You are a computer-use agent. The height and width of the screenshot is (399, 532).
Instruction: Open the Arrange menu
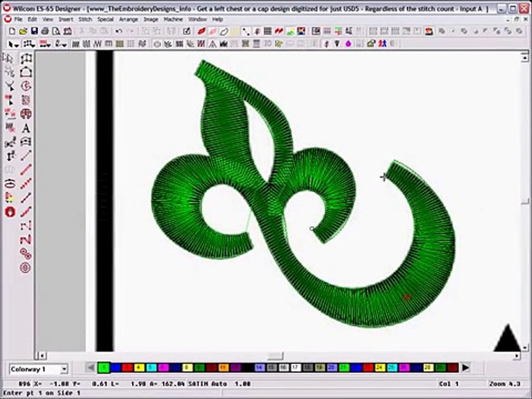(x=128, y=19)
